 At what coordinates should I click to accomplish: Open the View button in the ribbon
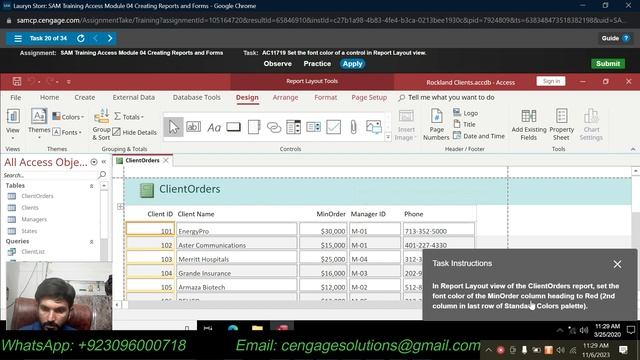[x=13, y=124]
